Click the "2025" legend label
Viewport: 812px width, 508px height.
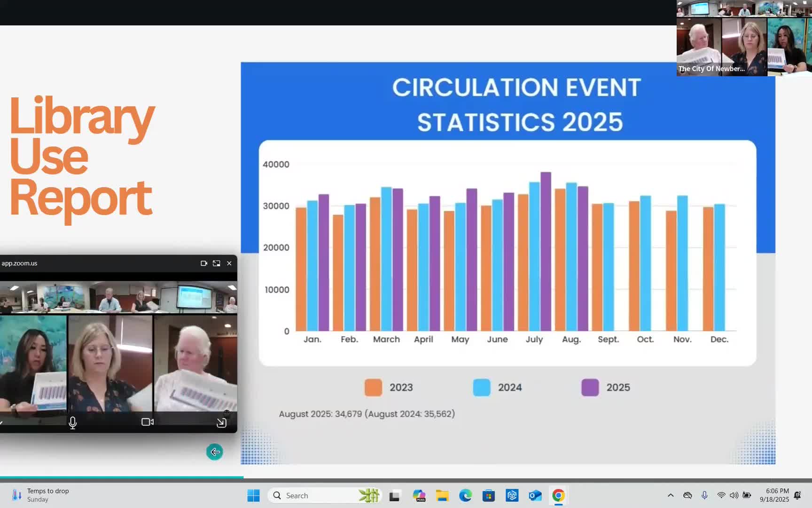618,388
